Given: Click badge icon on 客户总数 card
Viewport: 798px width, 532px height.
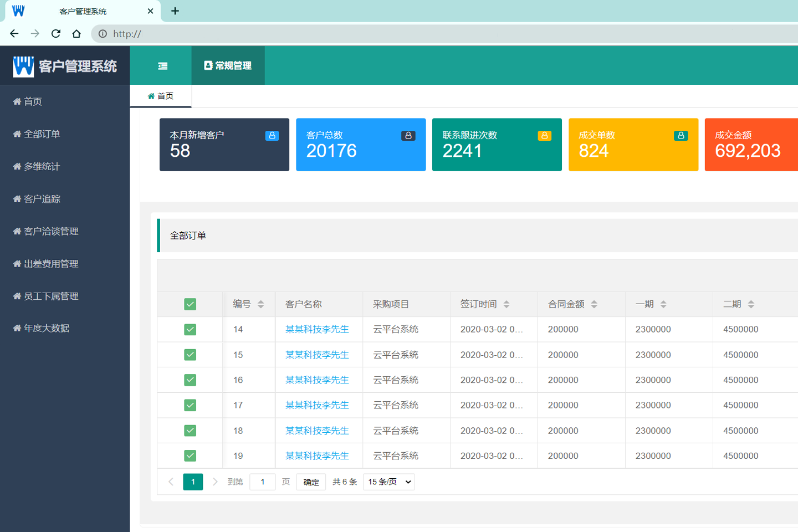Looking at the screenshot, I should click(408, 135).
